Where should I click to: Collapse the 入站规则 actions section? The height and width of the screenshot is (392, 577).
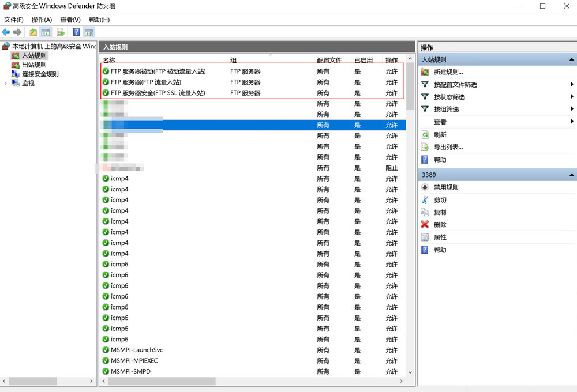pyautogui.click(x=571, y=59)
